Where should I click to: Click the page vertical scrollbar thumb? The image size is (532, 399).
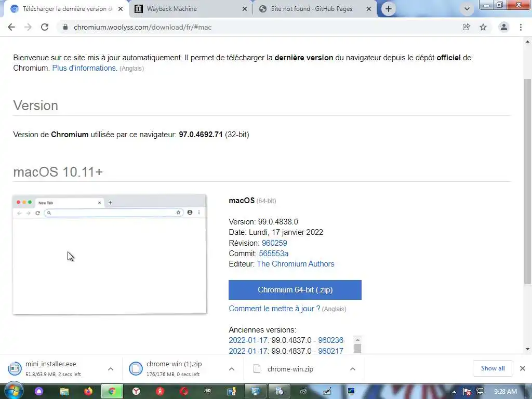pos(527,181)
